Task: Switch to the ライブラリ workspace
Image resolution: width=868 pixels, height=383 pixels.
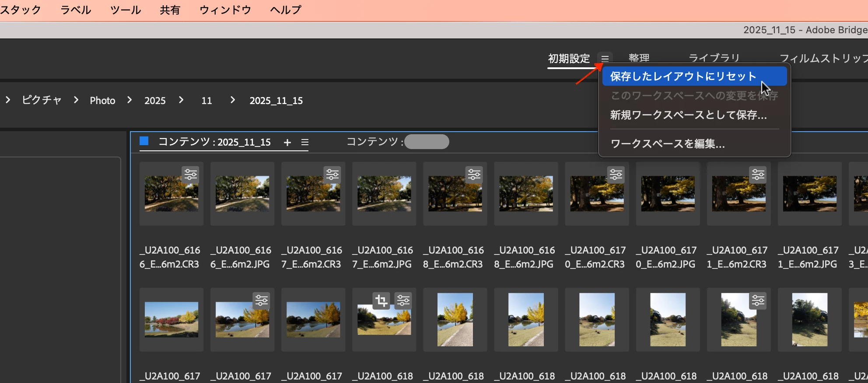Action: (x=714, y=58)
